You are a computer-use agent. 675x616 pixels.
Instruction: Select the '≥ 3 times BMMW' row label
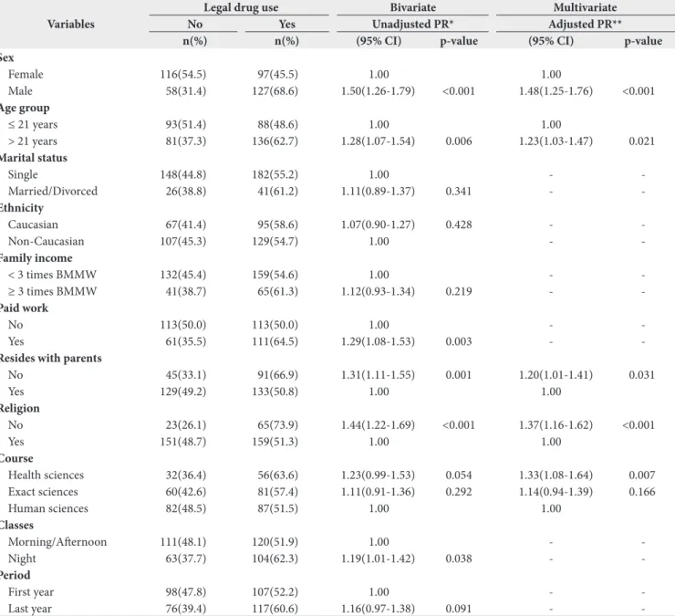coord(52,292)
